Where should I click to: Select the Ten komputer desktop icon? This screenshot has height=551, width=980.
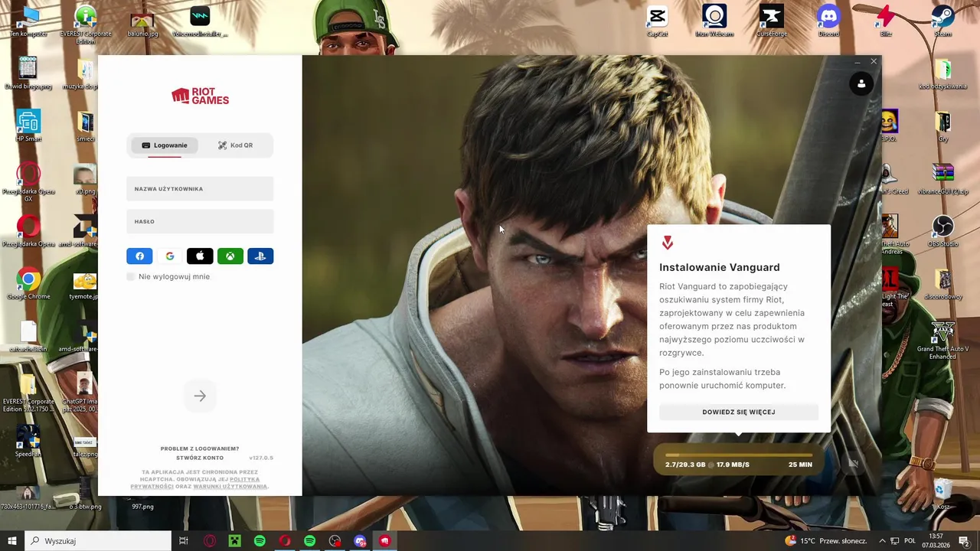click(x=28, y=21)
